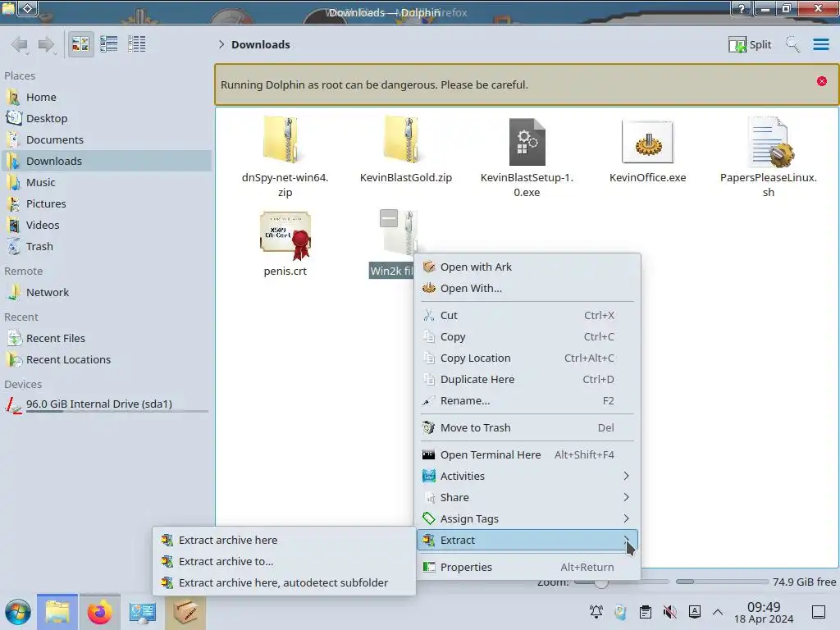
Task: Open the search magnifier tool
Action: point(792,44)
